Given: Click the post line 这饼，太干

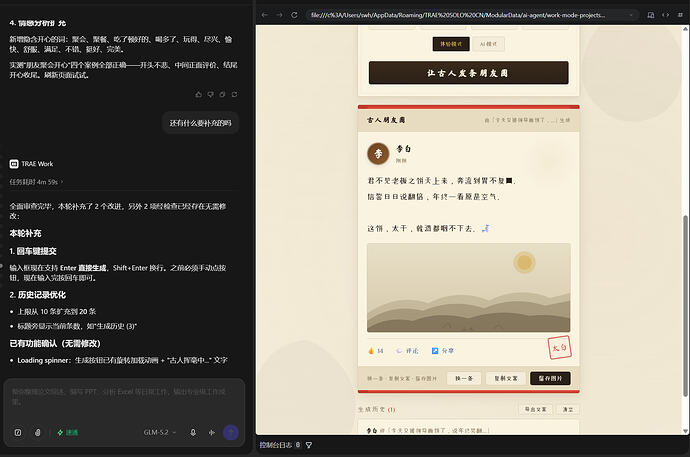Looking at the screenshot, I should [x=428, y=228].
